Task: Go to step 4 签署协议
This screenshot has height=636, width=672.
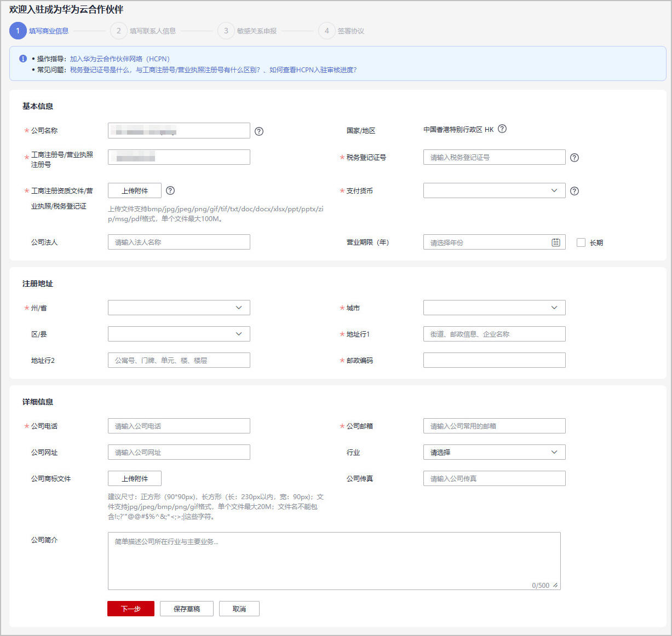Action: point(342,31)
